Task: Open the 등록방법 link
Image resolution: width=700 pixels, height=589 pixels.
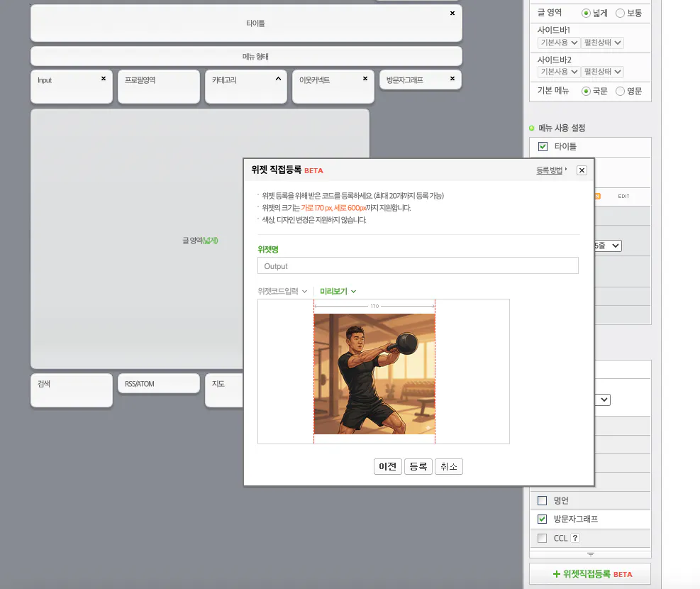Action: pos(551,170)
